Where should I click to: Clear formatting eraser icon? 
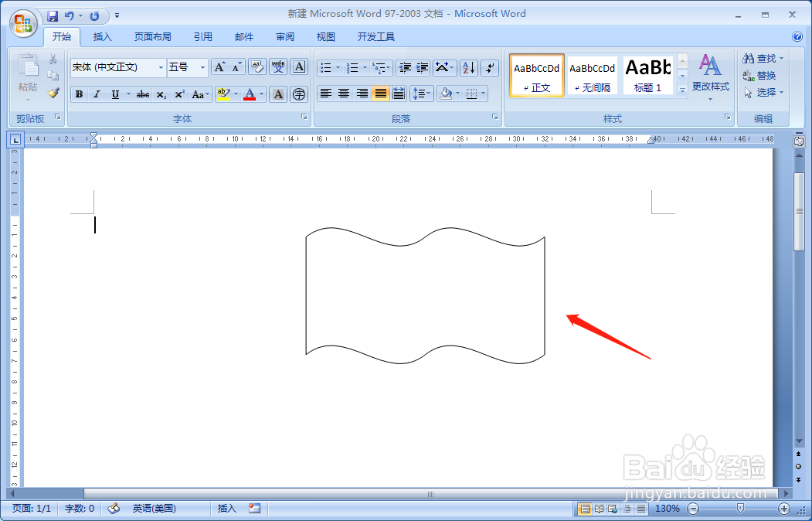pos(257,66)
